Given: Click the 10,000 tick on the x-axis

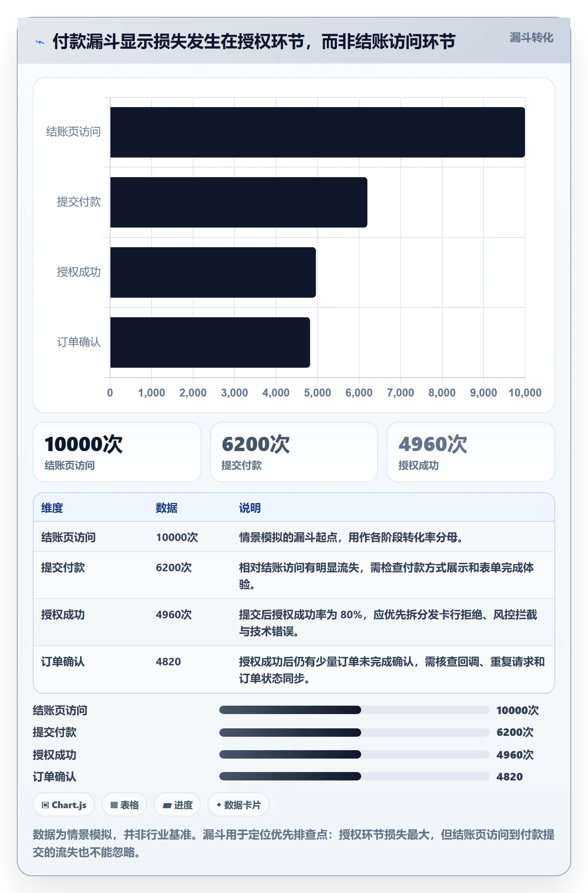Looking at the screenshot, I should 525,393.
